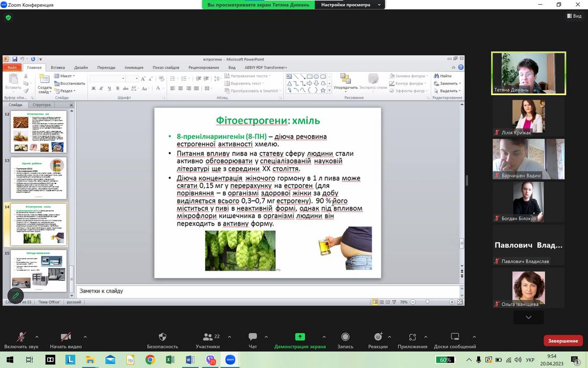Click the red End meeting button

(563, 341)
